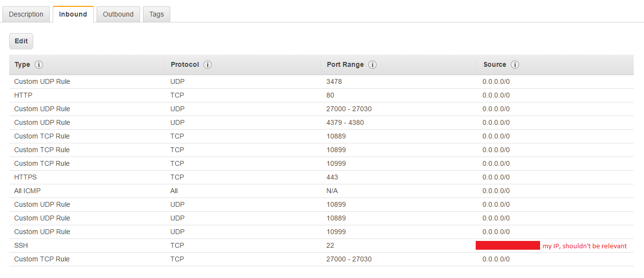Click info icon beside Port Range header
Image resolution: width=644 pixels, height=278 pixels.
pos(372,65)
